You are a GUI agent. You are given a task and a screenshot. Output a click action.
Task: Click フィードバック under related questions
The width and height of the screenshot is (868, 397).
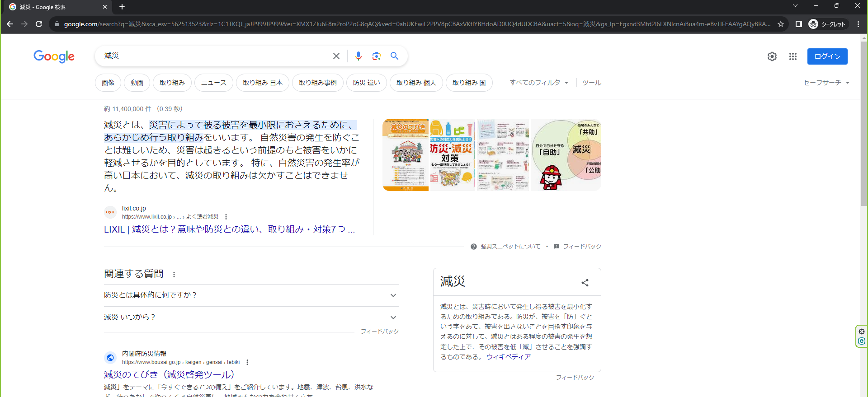(x=380, y=332)
